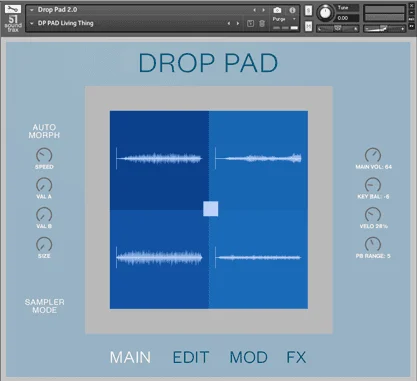Select the top-left sample waveform

(x=159, y=158)
